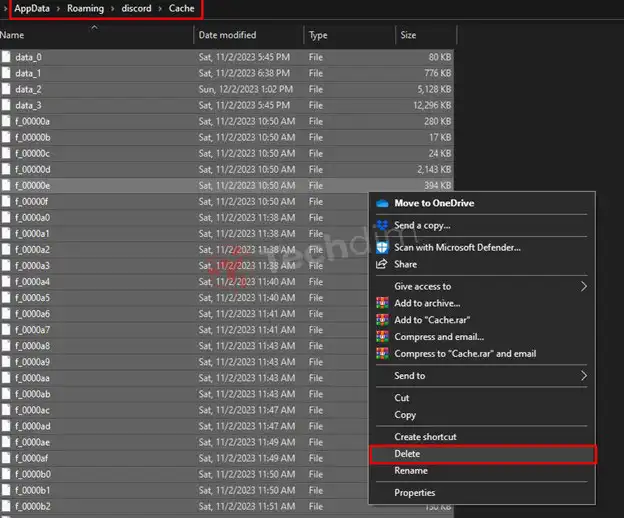Click the file icon for data_0
This screenshot has height=518, width=624.
[6, 57]
